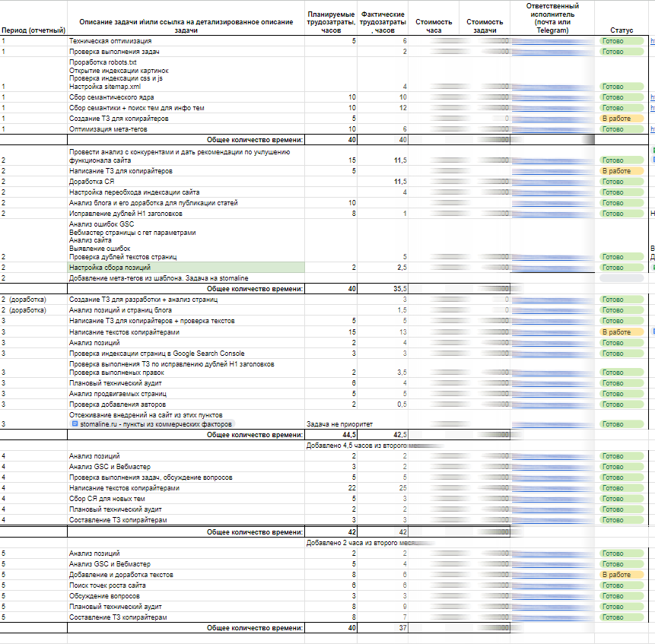The image size is (655, 644).
Task: Open empty status chip in Добавление мета-тегов row
Action: tap(622, 278)
